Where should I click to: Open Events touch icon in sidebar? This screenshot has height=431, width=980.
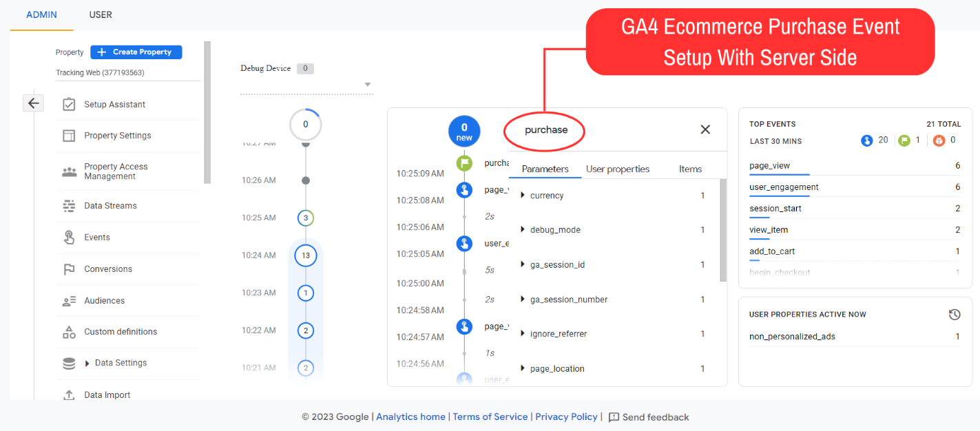point(69,238)
